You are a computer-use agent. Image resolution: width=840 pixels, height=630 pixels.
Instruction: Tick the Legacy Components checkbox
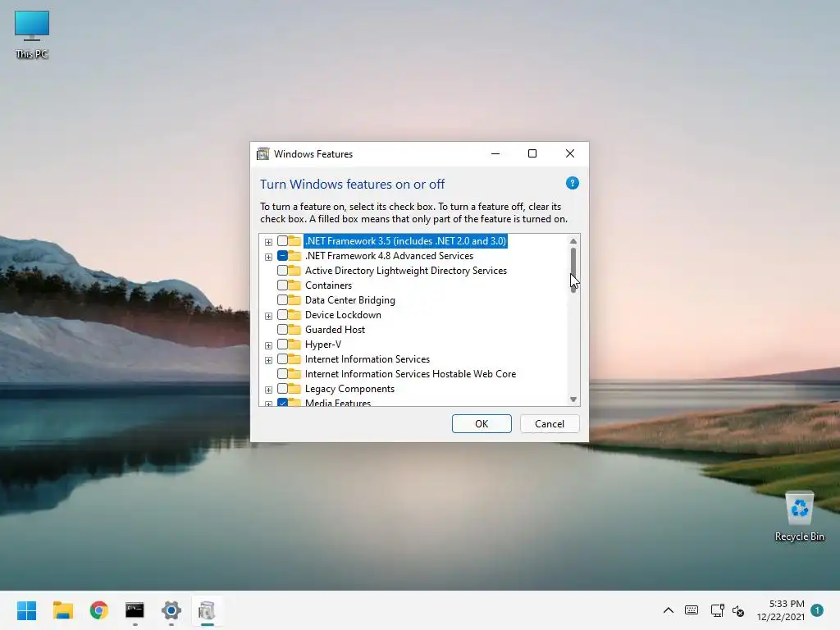282,388
